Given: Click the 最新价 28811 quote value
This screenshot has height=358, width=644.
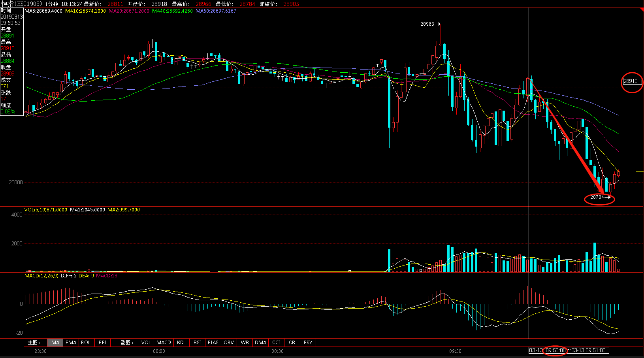Looking at the screenshot, I should (x=115, y=4).
